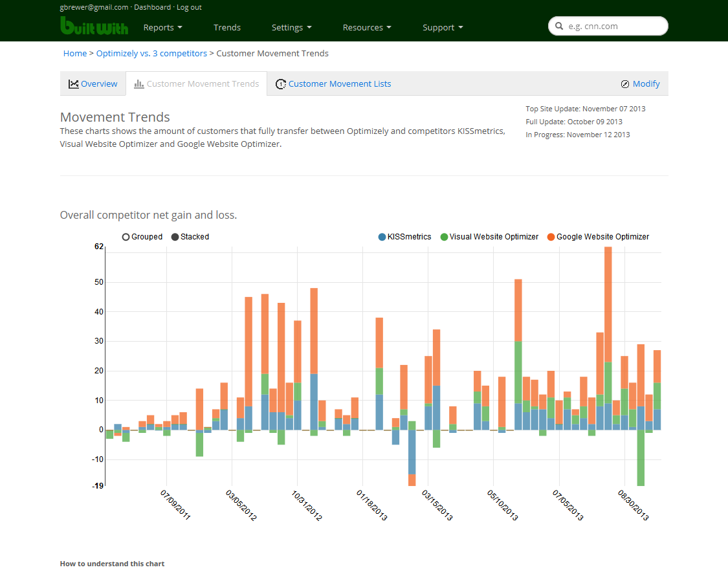
Task: Click the Customer Movement Trends bar icon
Action: click(x=139, y=84)
